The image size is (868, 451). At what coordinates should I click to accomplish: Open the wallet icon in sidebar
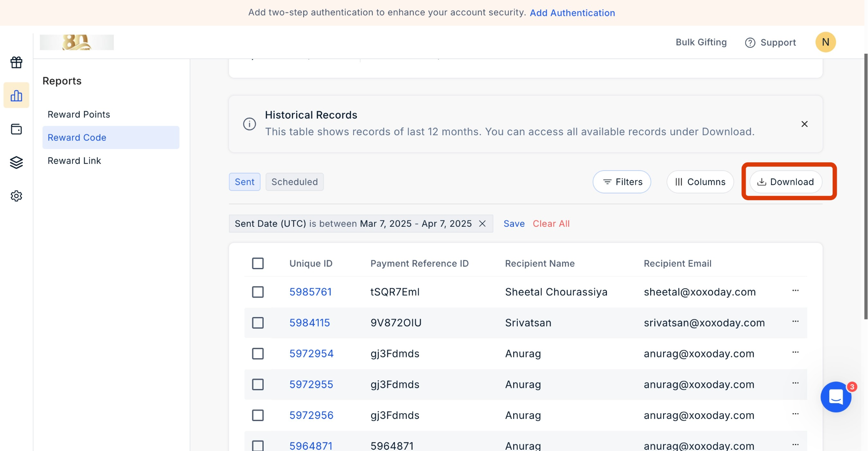pos(16,129)
